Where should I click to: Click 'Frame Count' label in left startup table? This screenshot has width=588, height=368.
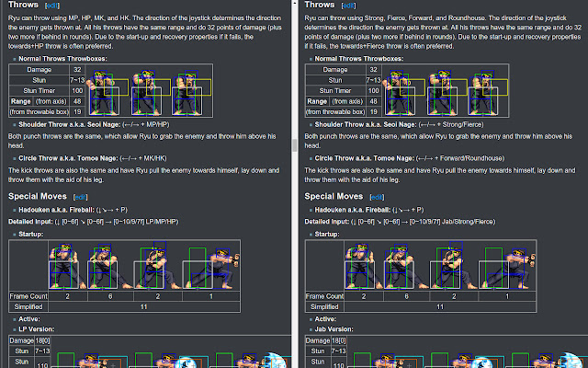[28, 296]
